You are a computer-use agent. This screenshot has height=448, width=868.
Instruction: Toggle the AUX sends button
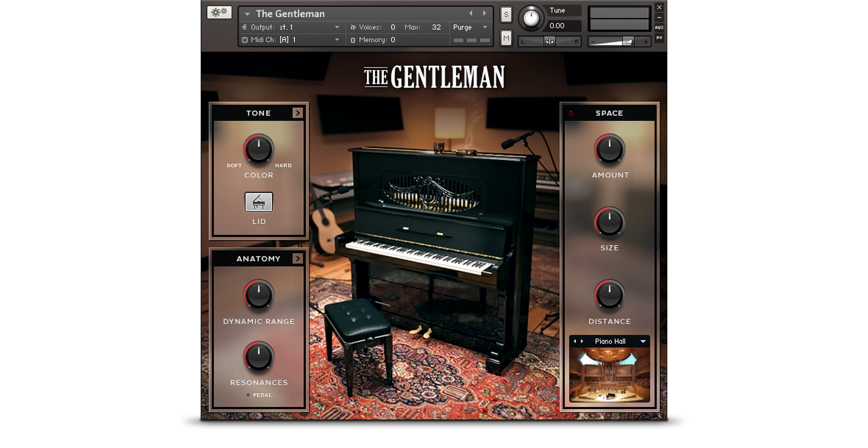pyautogui.click(x=659, y=28)
